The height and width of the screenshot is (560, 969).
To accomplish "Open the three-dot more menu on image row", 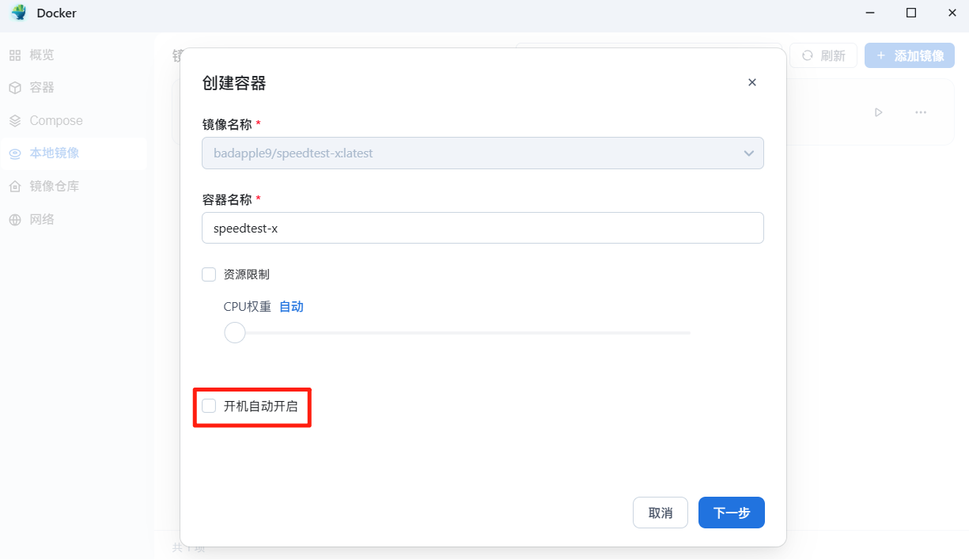I will point(921,112).
